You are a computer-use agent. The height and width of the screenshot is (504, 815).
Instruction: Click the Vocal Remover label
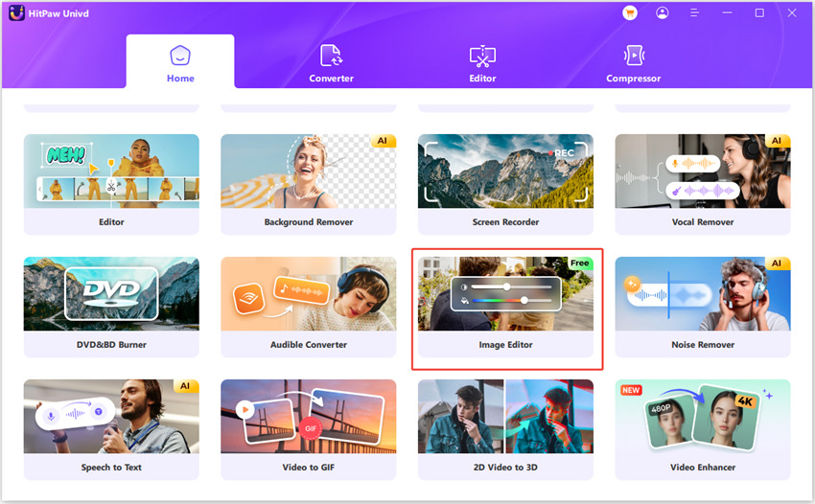click(x=703, y=222)
